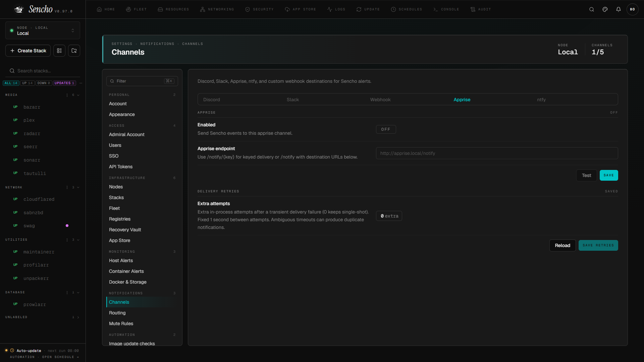Open the Fleet top menu
644x362 pixels.
[136, 9]
